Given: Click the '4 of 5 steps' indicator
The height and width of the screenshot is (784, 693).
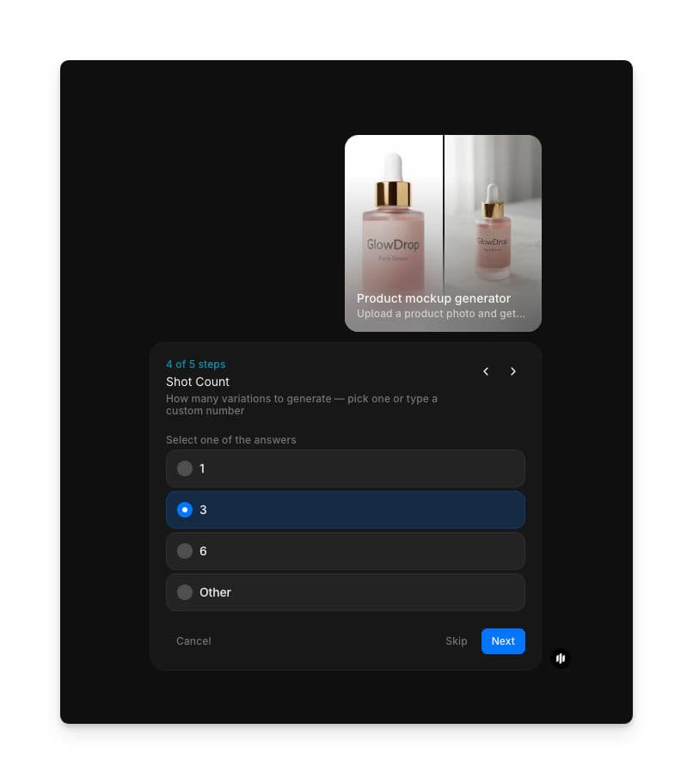Looking at the screenshot, I should pyautogui.click(x=195, y=364).
